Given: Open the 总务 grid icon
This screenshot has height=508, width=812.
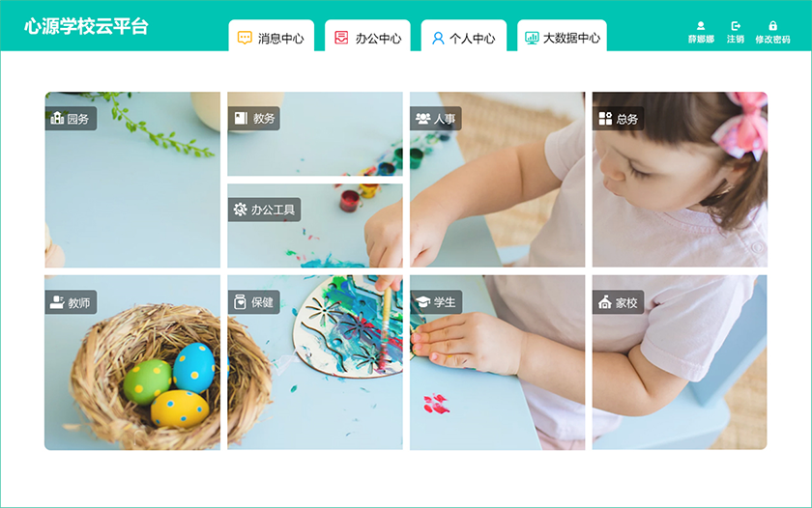Looking at the screenshot, I should point(605,119).
